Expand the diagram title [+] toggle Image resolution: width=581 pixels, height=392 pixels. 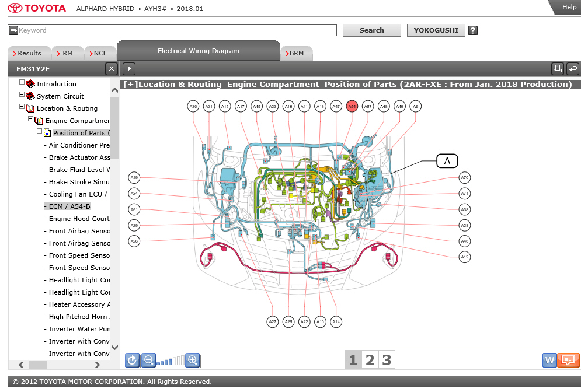pyautogui.click(x=130, y=85)
